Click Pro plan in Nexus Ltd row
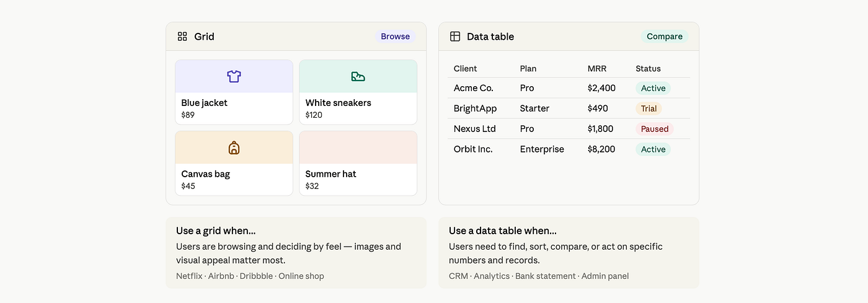Viewport: 868px width, 303px height. click(x=527, y=129)
